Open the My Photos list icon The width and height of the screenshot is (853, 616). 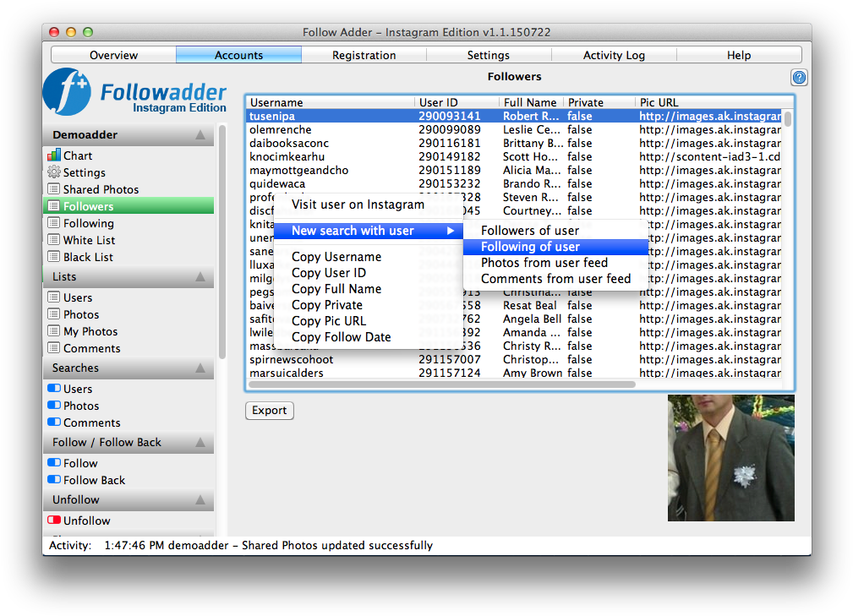tap(54, 331)
